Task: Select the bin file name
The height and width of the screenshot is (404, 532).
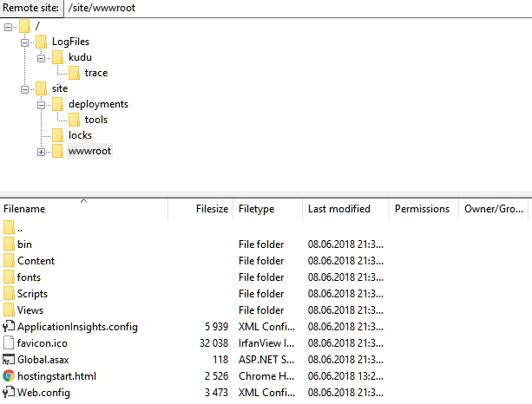Action: point(24,244)
